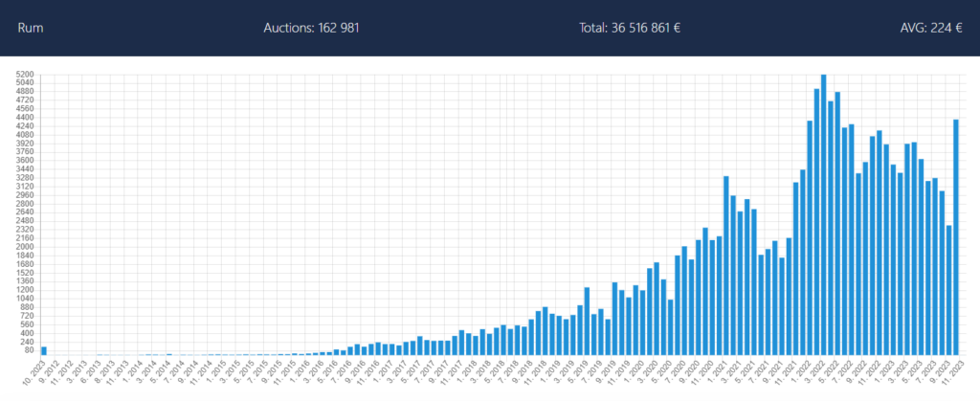Click the 5200 value on the y-axis
The width and height of the screenshot is (980, 401).
[x=26, y=75]
